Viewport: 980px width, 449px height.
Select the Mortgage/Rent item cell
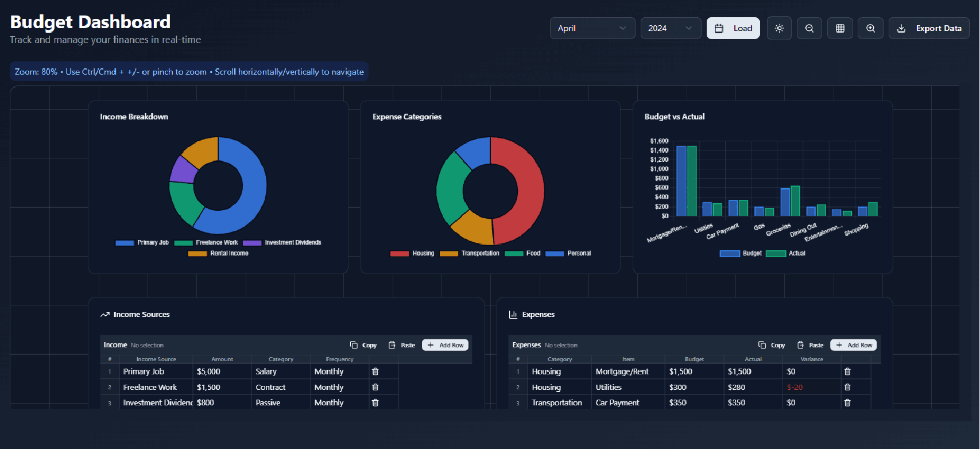[628, 371]
